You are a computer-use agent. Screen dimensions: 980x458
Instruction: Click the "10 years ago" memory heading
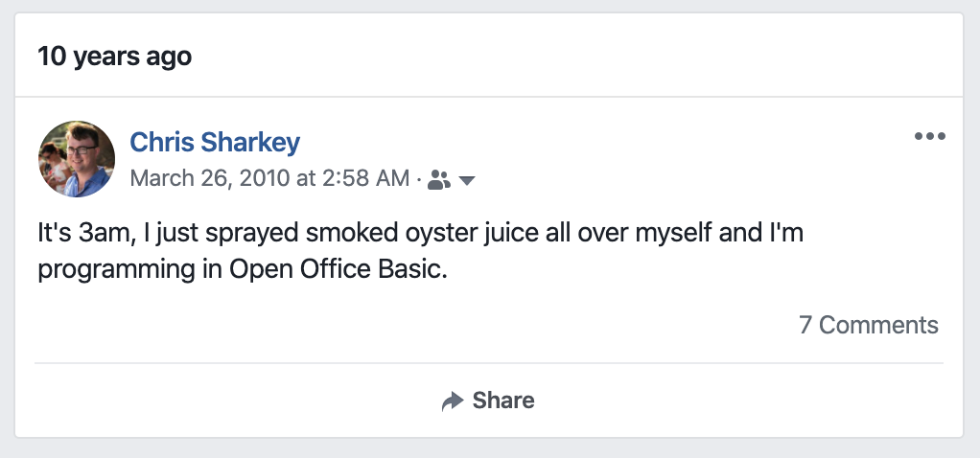coord(114,56)
